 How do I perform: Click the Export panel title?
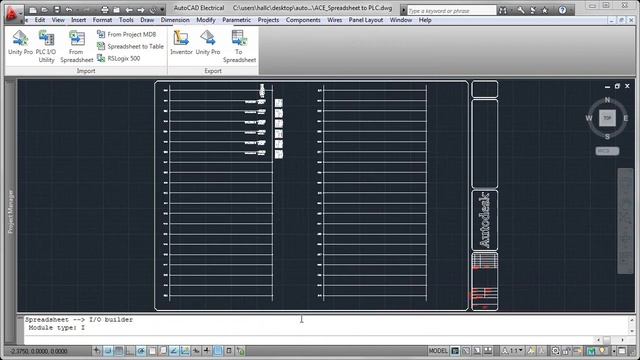pos(213,71)
